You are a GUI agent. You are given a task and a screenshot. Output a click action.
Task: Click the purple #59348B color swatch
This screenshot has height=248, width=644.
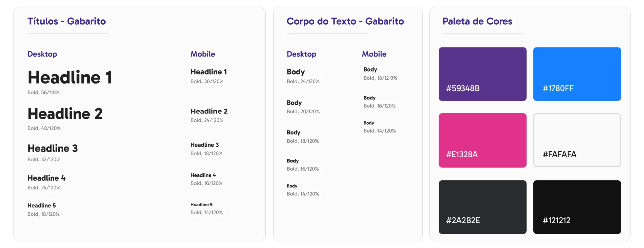pyautogui.click(x=482, y=74)
